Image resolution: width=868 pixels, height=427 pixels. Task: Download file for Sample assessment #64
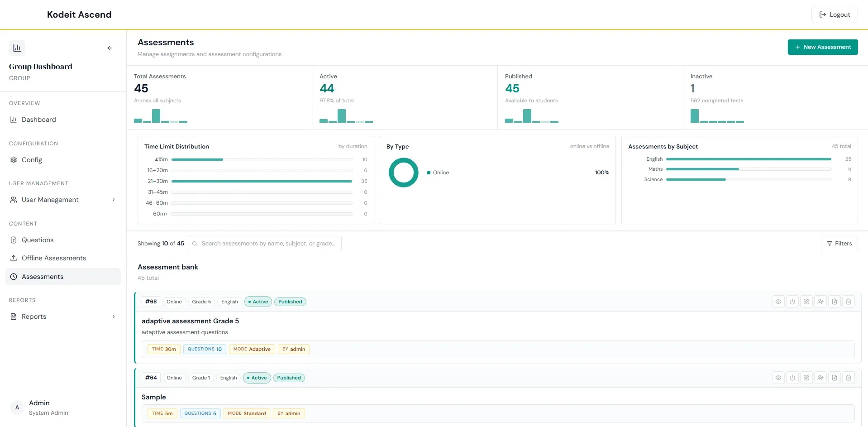point(835,378)
